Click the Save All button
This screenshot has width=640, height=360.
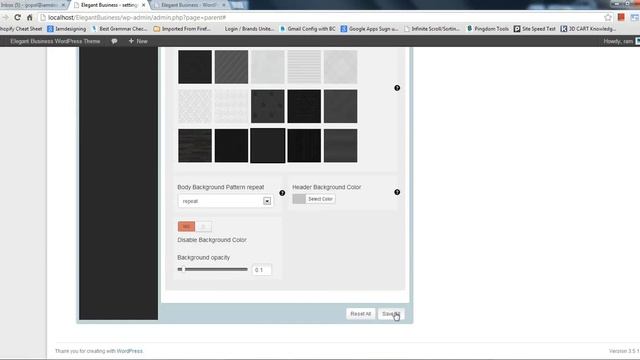[391, 313]
